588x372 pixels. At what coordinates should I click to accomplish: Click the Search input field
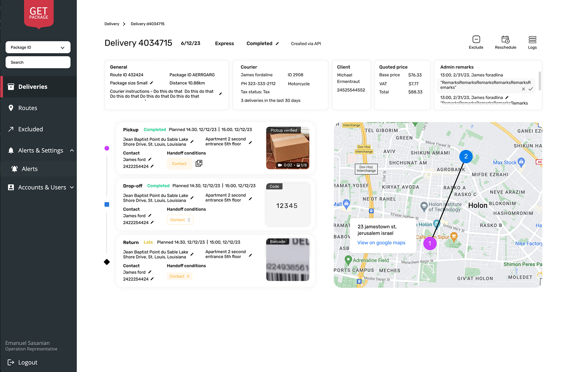pos(38,62)
